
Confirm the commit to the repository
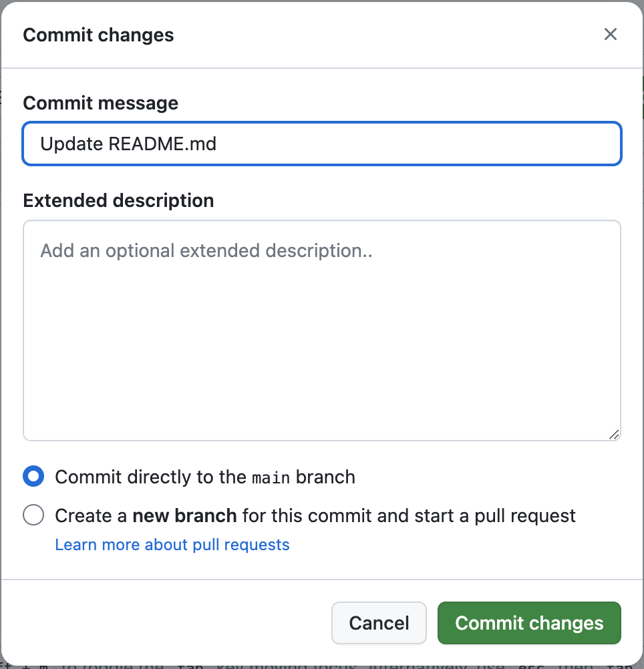coord(528,622)
